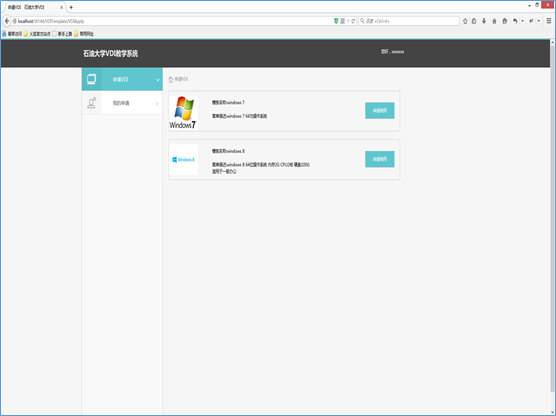Click the magnifier icon in the search box

pos(362,21)
